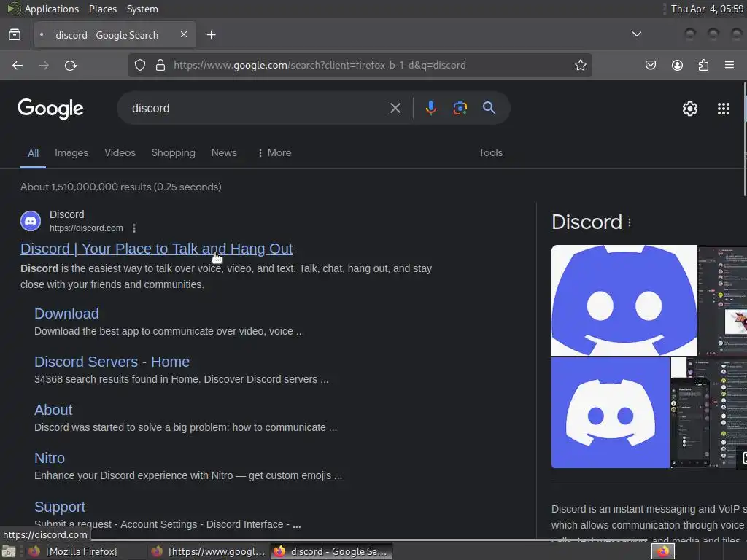Screen dimensions: 747x560
Task: Expand the More search filters menu
Action: click(x=274, y=153)
